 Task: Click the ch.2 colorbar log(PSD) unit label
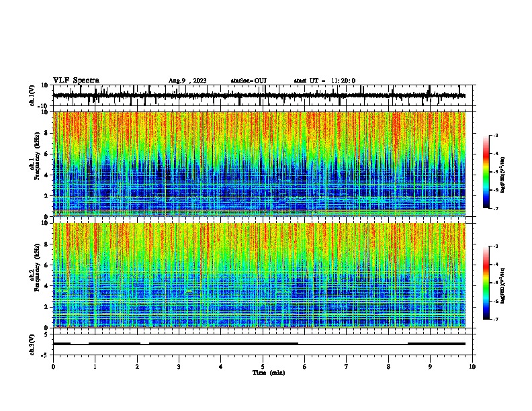coord(502,286)
